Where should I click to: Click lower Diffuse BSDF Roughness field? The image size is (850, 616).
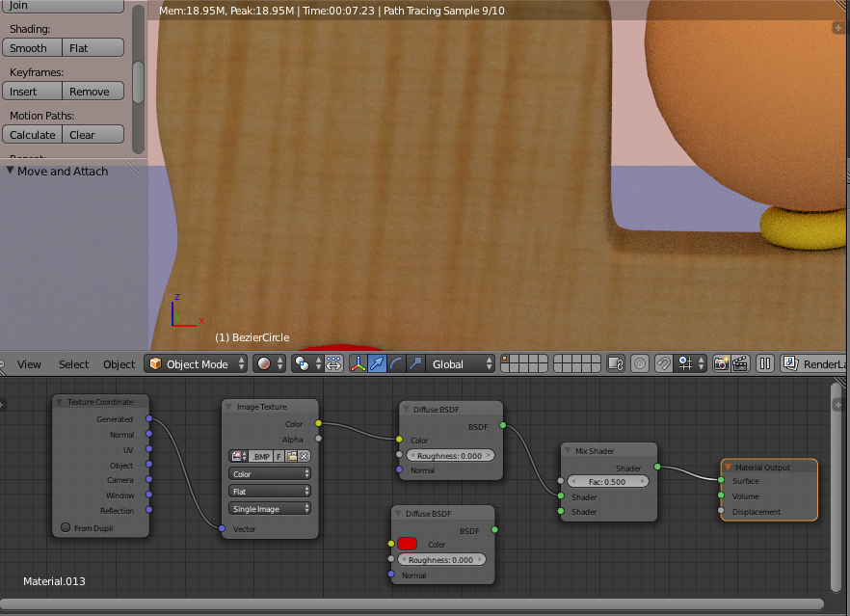coord(440,559)
